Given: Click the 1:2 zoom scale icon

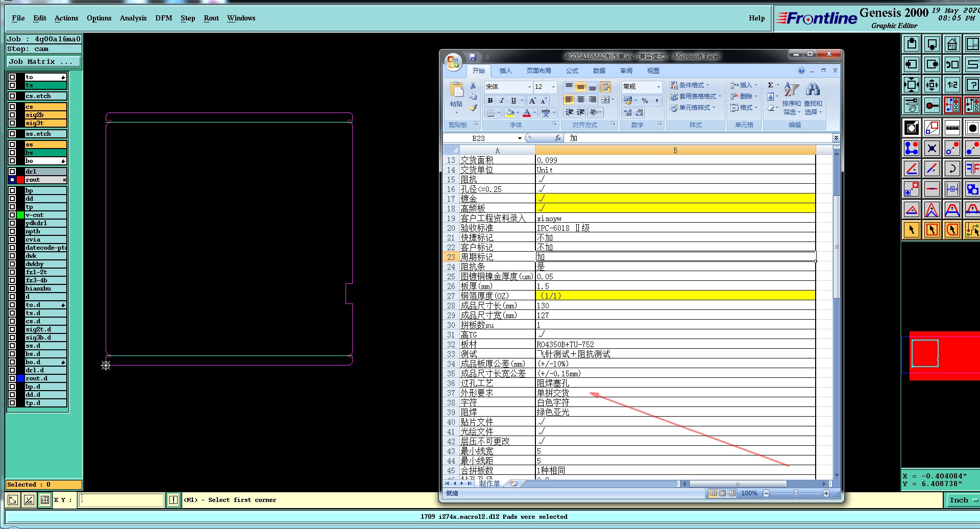Looking at the screenshot, I should [x=952, y=85].
